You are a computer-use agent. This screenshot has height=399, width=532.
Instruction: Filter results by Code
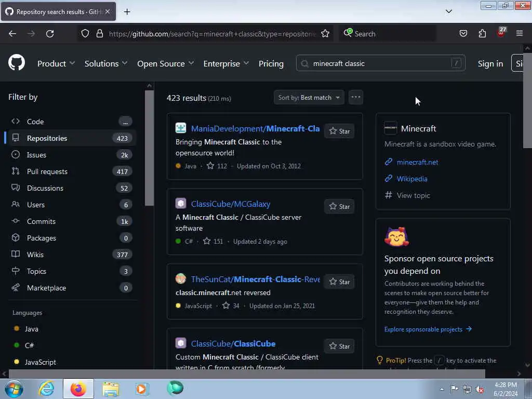71,122
